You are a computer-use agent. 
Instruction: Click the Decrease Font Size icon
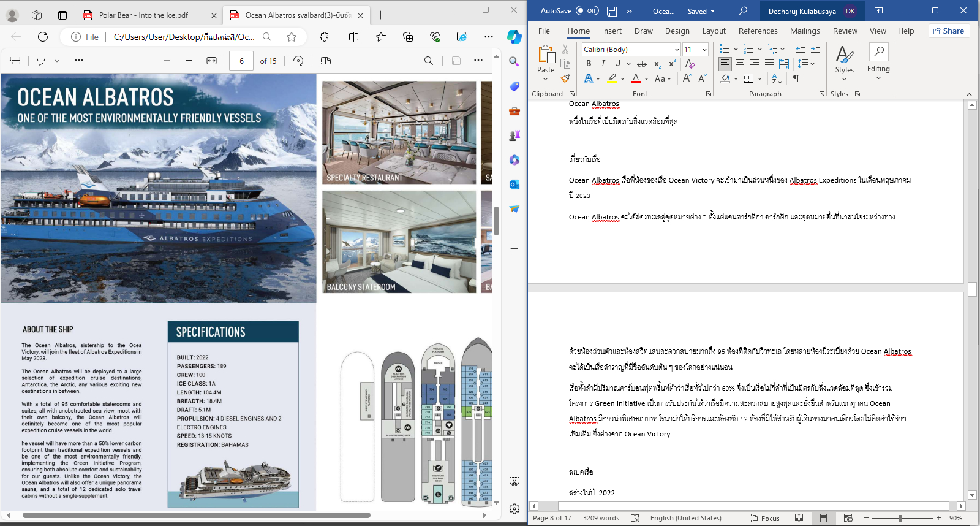tap(702, 78)
